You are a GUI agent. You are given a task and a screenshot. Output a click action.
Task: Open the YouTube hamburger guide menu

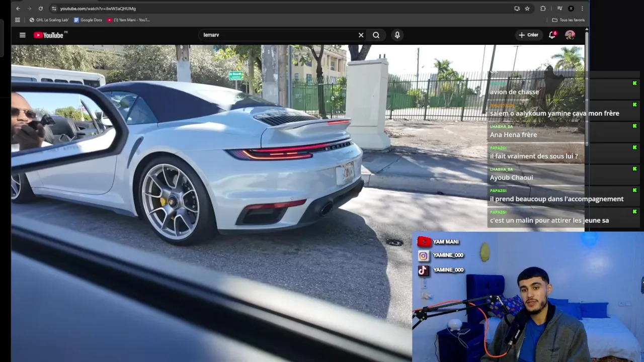23,35
